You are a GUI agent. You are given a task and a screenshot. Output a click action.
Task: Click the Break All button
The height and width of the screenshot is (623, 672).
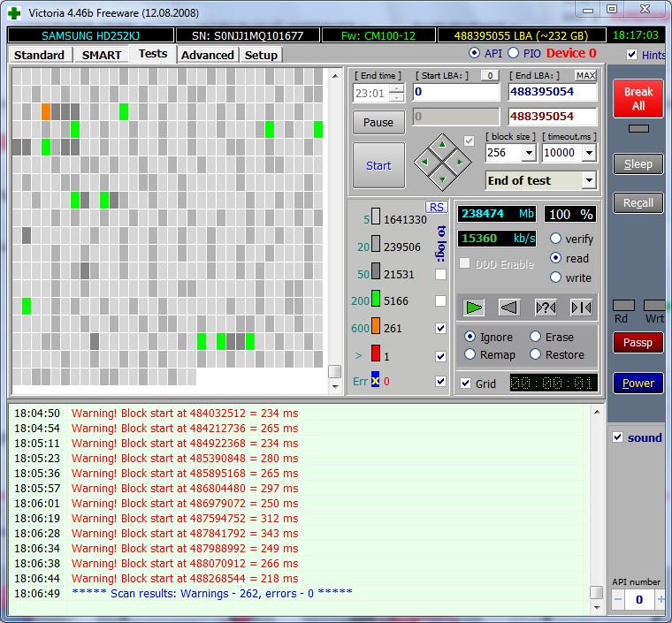point(638,99)
